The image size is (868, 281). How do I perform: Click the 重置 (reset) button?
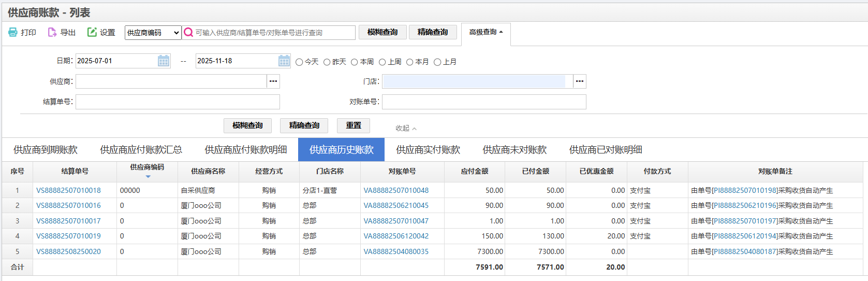pos(354,125)
